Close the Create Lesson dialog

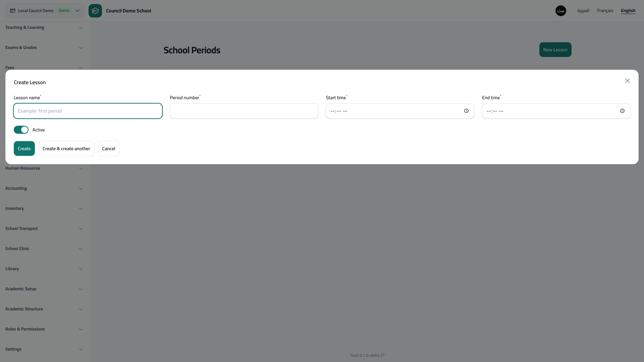(628, 81)
